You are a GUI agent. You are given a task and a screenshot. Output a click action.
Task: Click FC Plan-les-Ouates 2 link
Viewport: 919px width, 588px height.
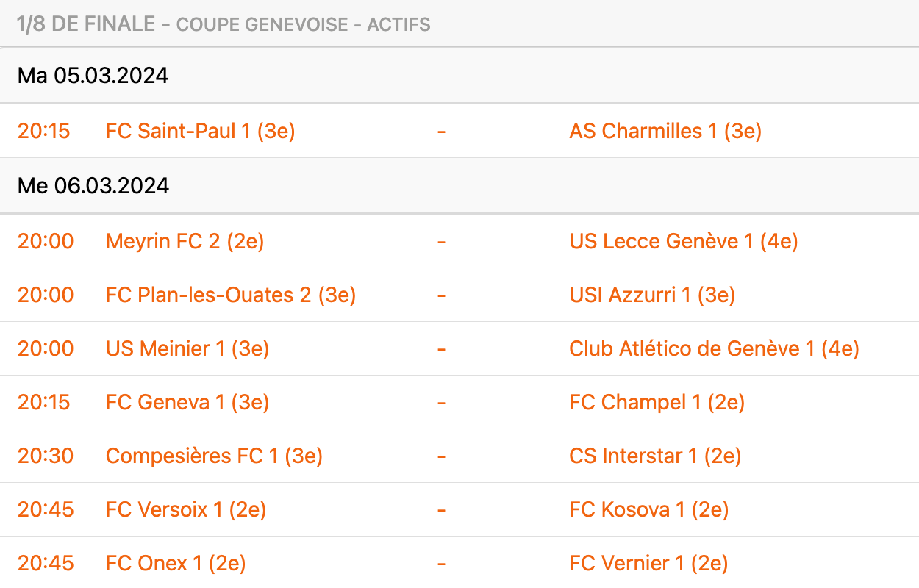[x=230, y=295]
